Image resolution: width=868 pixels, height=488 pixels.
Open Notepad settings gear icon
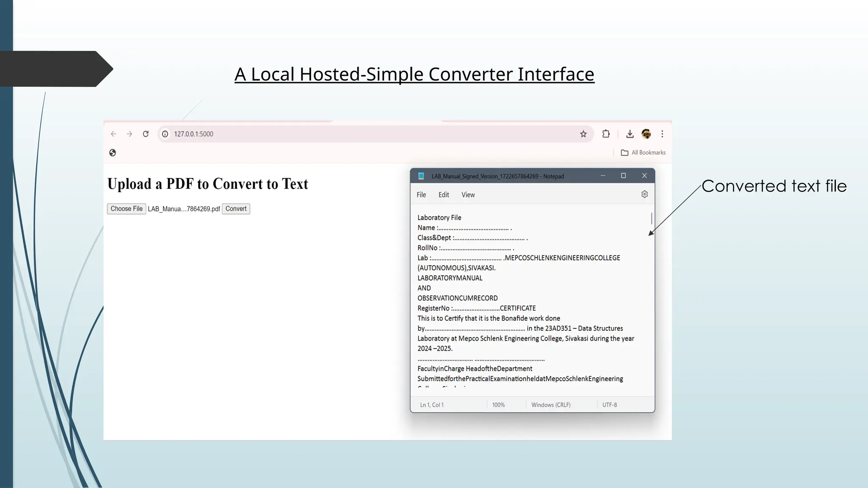pyautogui.click(x=644, y=194)
